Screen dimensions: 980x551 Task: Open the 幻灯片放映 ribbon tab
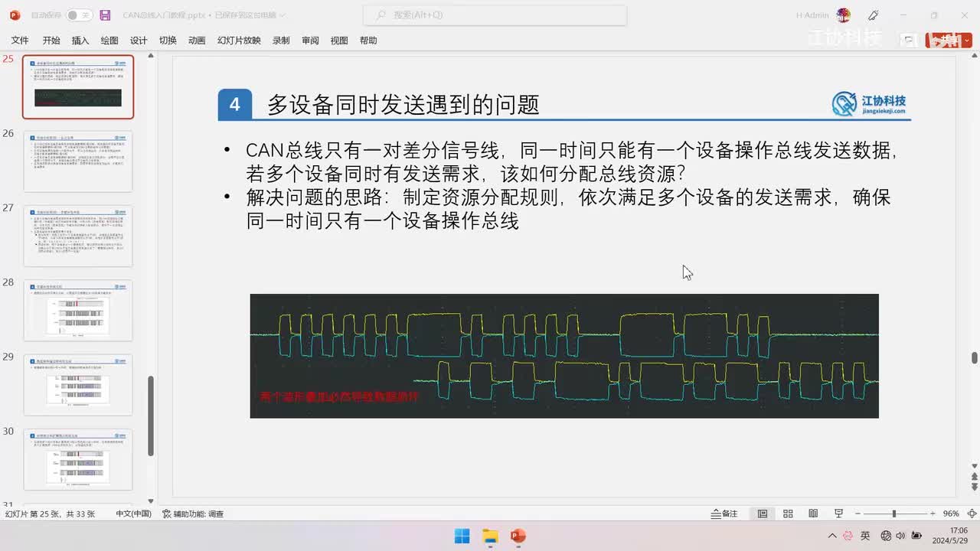(x=239, y=41)
